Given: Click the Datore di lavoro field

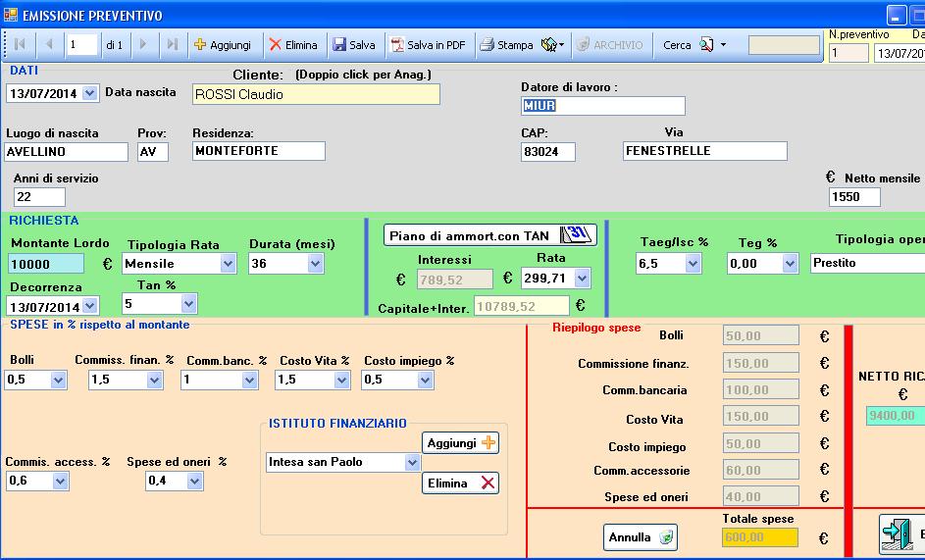Looking at the screenshot, I should (603, 106).
